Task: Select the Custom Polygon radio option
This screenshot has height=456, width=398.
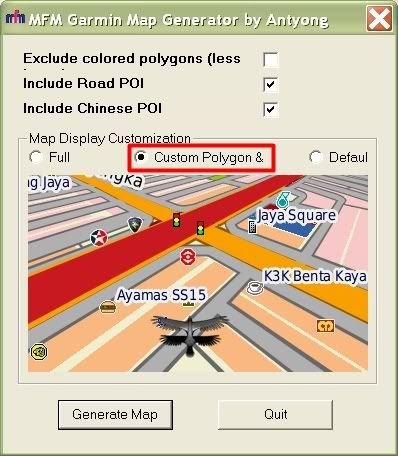Action: click(141, 157)
